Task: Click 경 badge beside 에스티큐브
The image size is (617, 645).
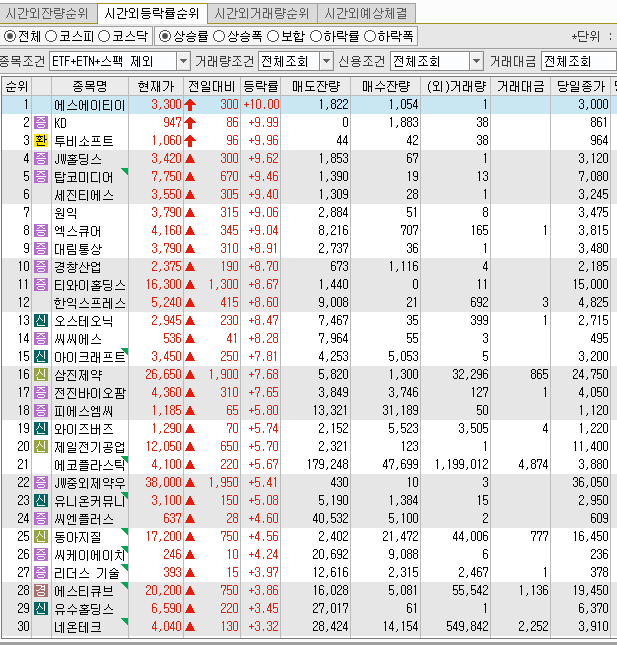Action: pyautogui.click(x=41, y=591)
